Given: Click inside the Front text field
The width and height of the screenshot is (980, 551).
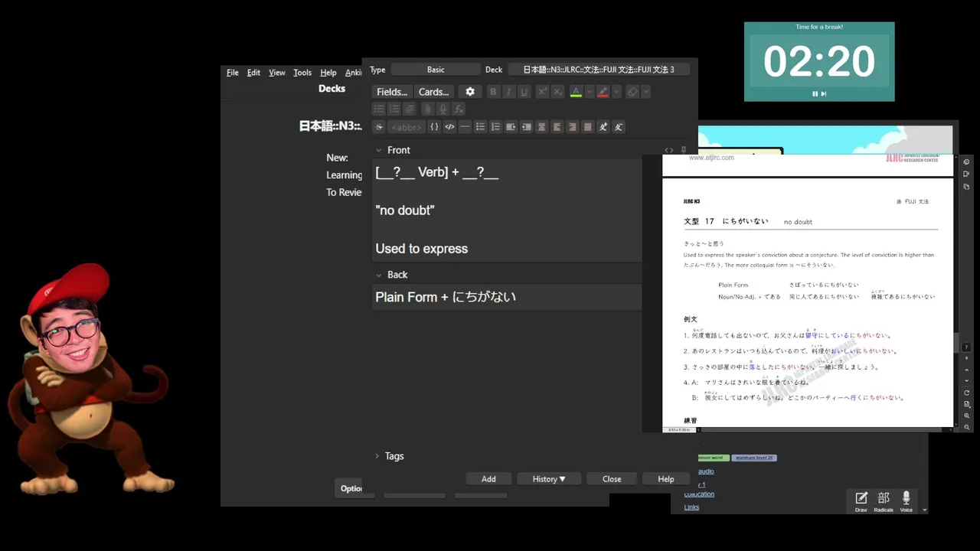Looking at the screenshot, I should click(507, 210).
